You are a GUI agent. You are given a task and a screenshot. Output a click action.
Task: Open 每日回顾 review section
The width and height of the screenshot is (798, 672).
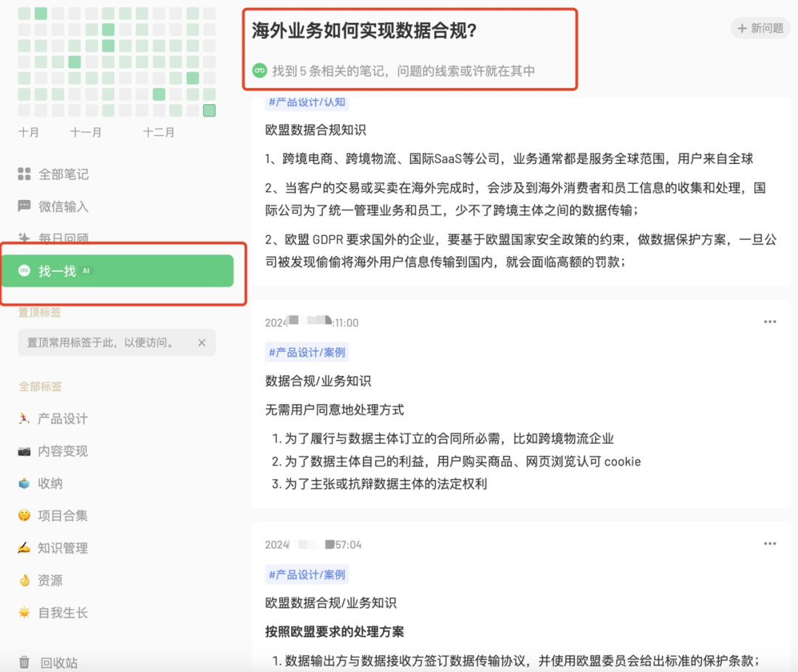pyautogui.click(x=53, y=238)
